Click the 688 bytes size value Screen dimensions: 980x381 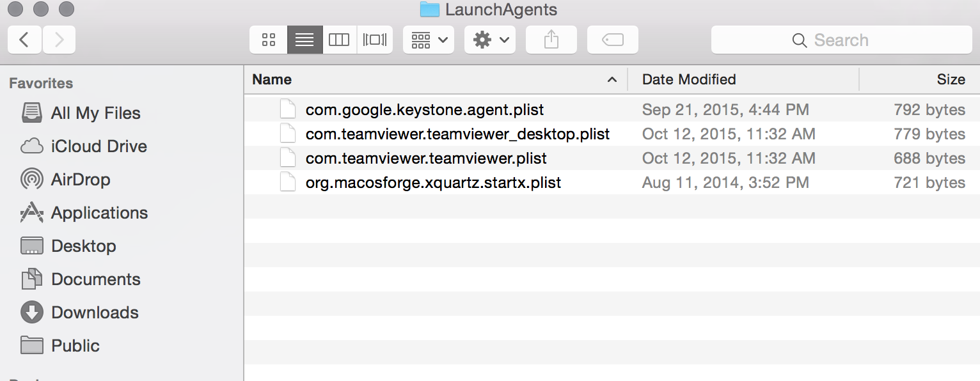(x=929, y=159)
